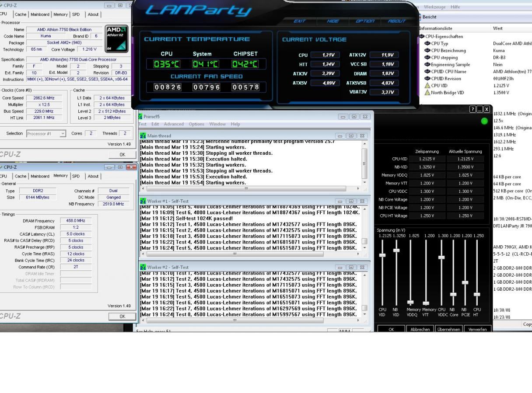Click OK in the processor CPU-Z window
The width and height of the screenshot is (532, 393).
coord(122,154)
